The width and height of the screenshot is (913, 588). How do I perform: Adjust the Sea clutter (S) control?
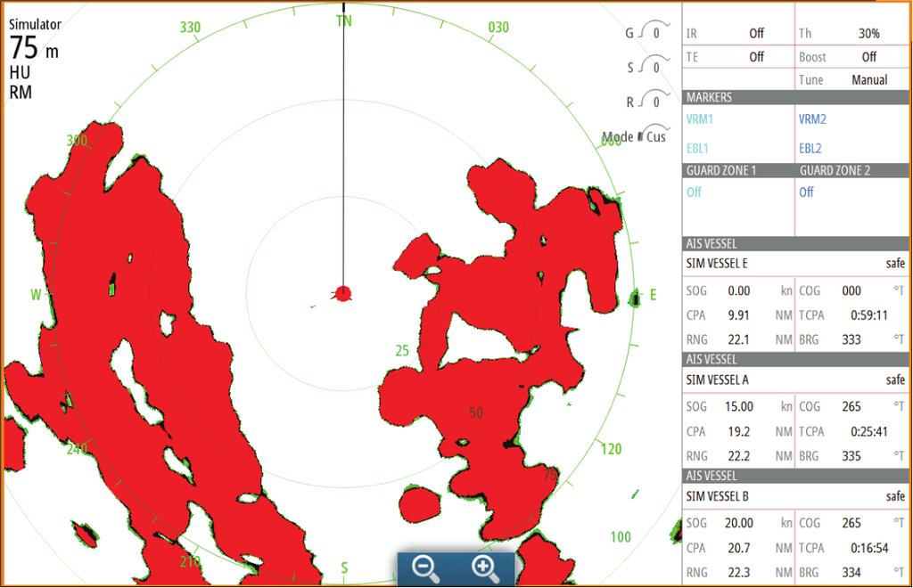(x=647, y=67)
